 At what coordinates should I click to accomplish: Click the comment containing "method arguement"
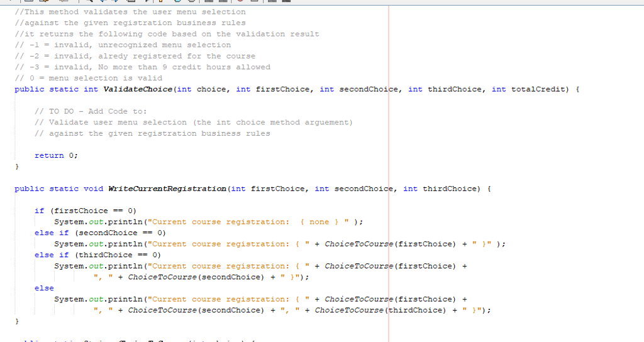coord(194,123)
